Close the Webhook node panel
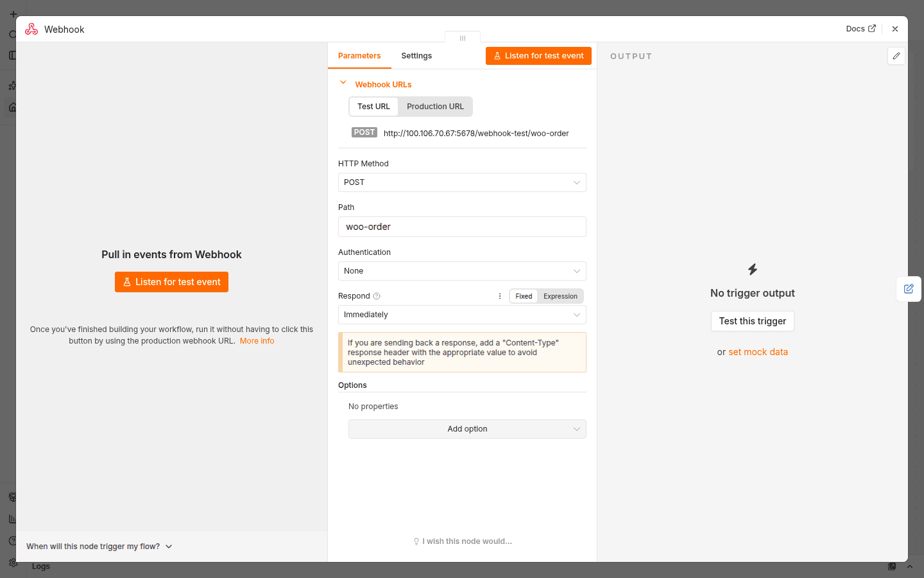Image resolution: width=924 pixels, height=578 pixels. point(895,29)
